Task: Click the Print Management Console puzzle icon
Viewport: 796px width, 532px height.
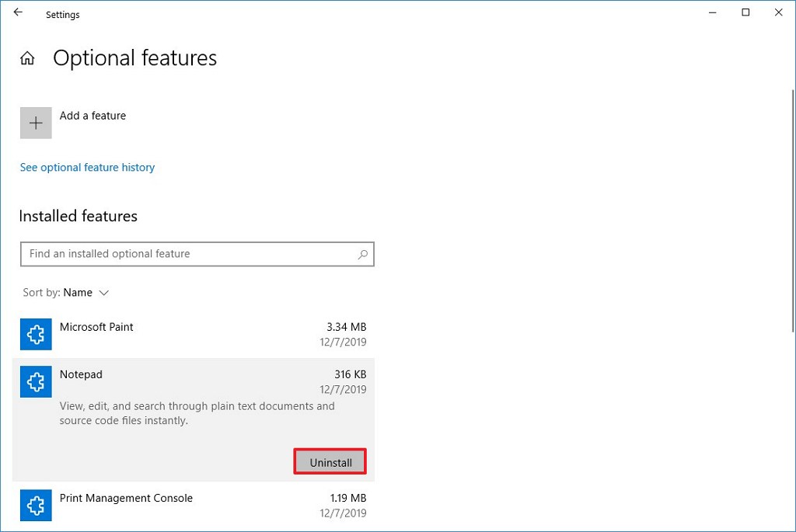Action: click(36, 506)
